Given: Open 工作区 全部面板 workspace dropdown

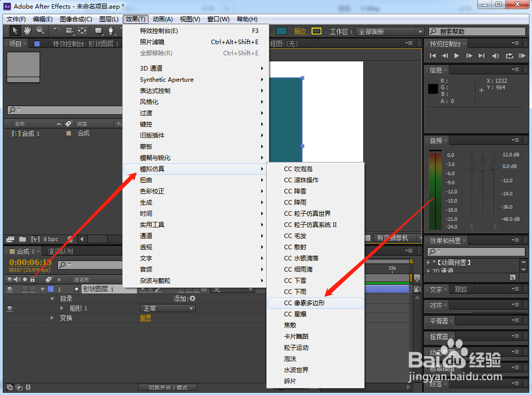Looking at the screenshot, I should (390, 31).
